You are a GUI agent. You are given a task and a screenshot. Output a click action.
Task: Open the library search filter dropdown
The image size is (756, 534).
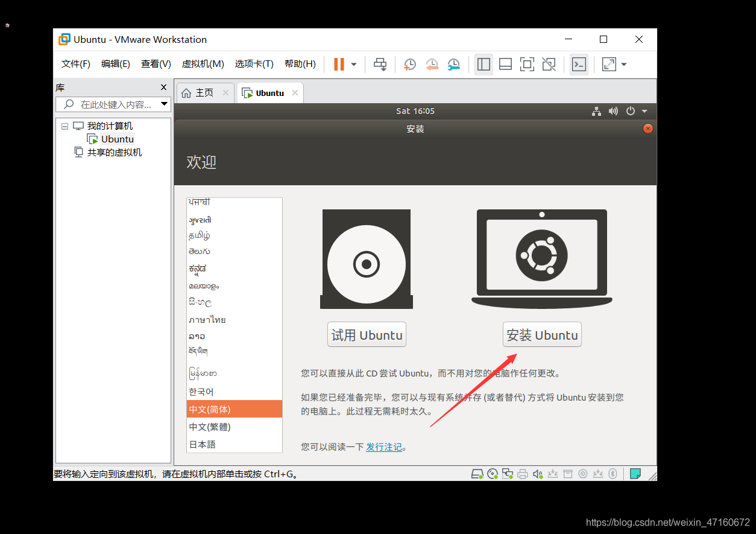click(164, 104)
